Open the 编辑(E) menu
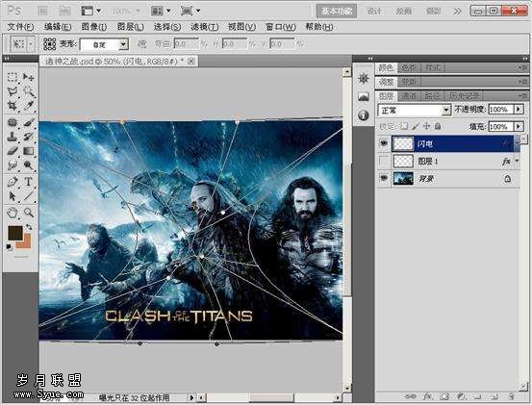Viewport: 532px width, 405px height. [x=58, y=27]
